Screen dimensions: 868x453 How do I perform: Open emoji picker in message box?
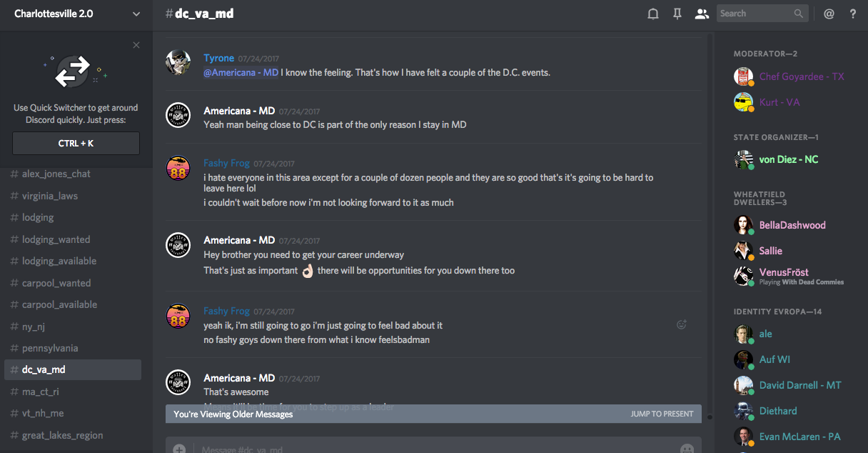[687, 449]
